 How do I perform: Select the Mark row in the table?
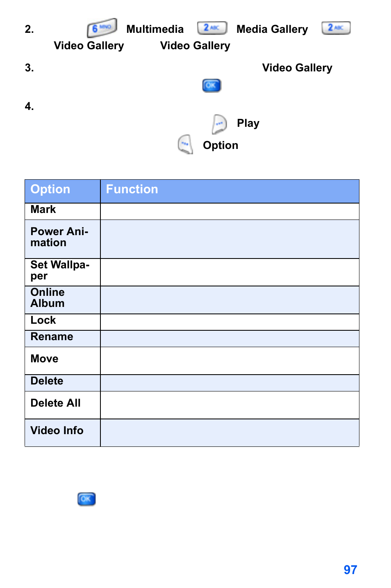pyautogui.click(x=192, y=211)
